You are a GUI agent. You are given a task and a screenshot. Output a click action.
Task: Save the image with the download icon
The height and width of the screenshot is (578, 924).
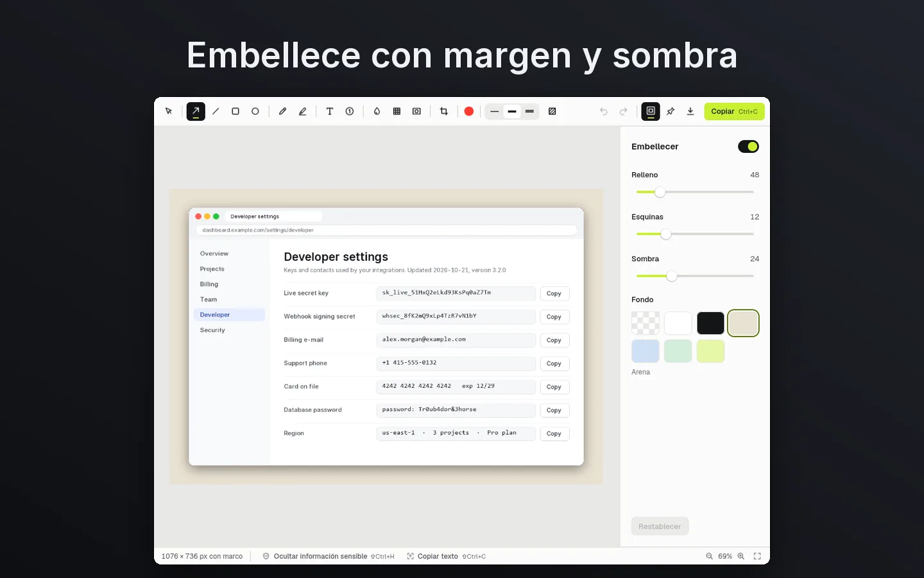point(690,111)
